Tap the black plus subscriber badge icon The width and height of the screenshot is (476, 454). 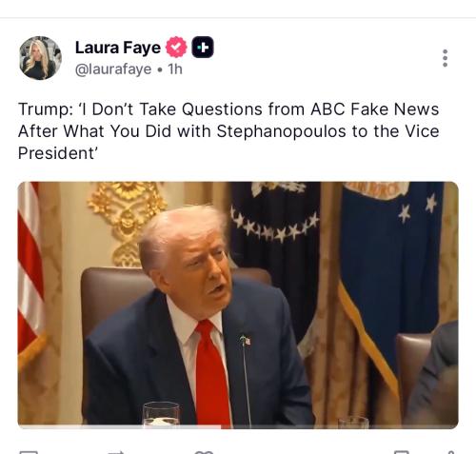point(203,47)
